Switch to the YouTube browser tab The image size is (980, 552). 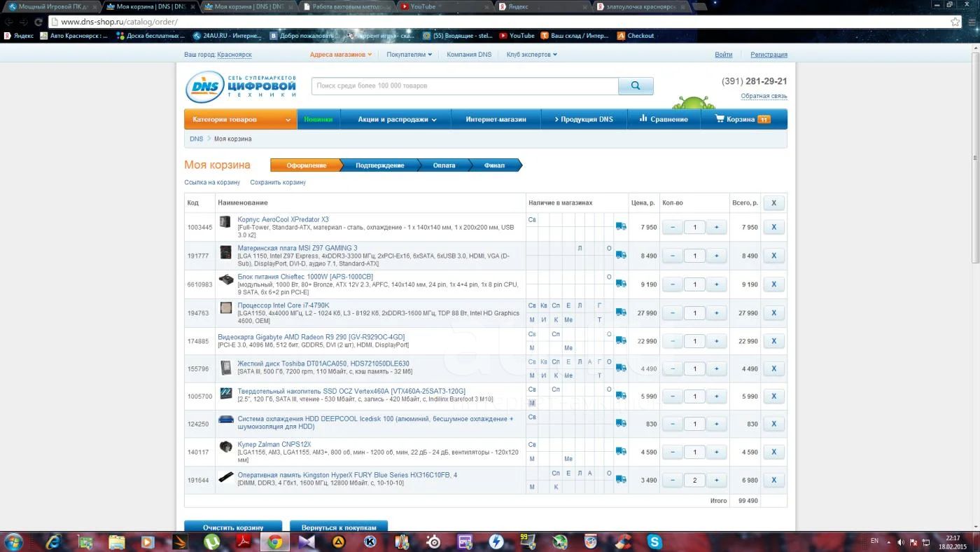click(444, 6)
